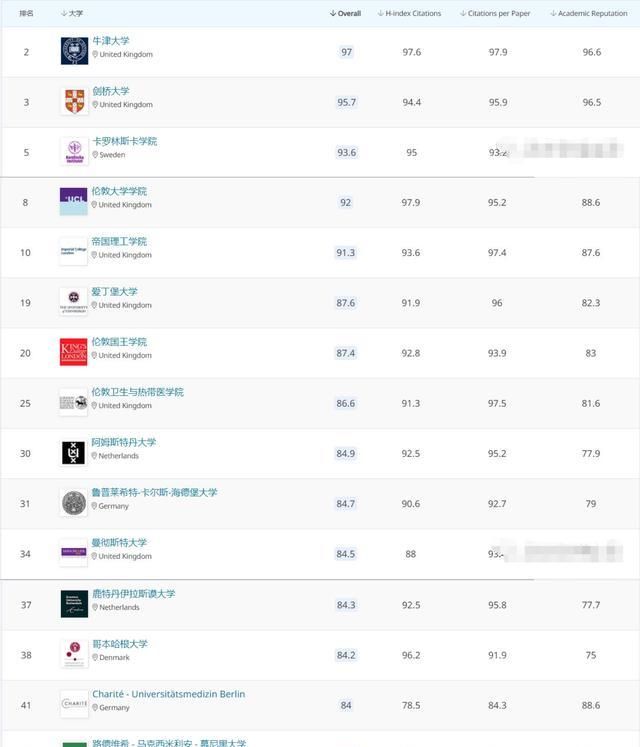
Task: Click the Heidelberg University round seal logo
Action: click(74, 503)
